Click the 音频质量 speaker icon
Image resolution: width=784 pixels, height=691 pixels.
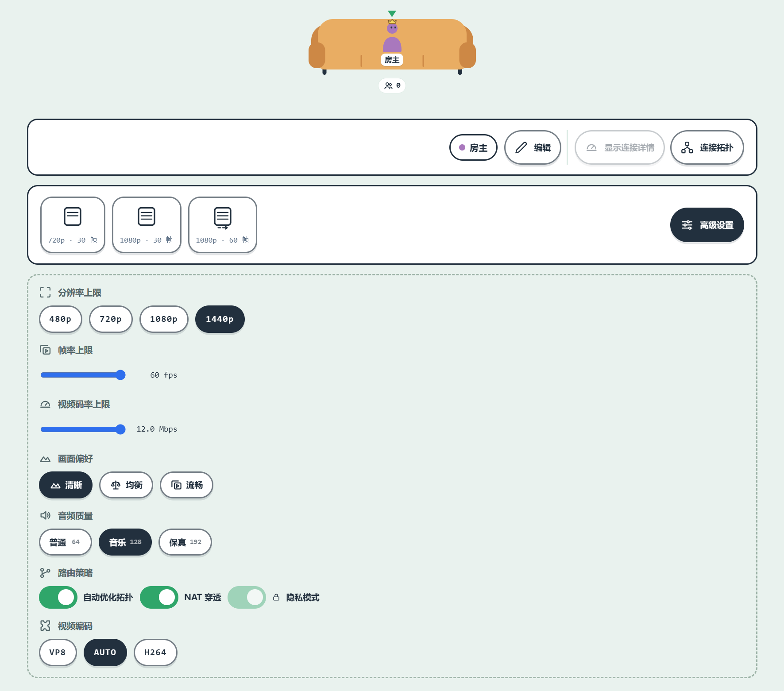[x=45, y=515]
